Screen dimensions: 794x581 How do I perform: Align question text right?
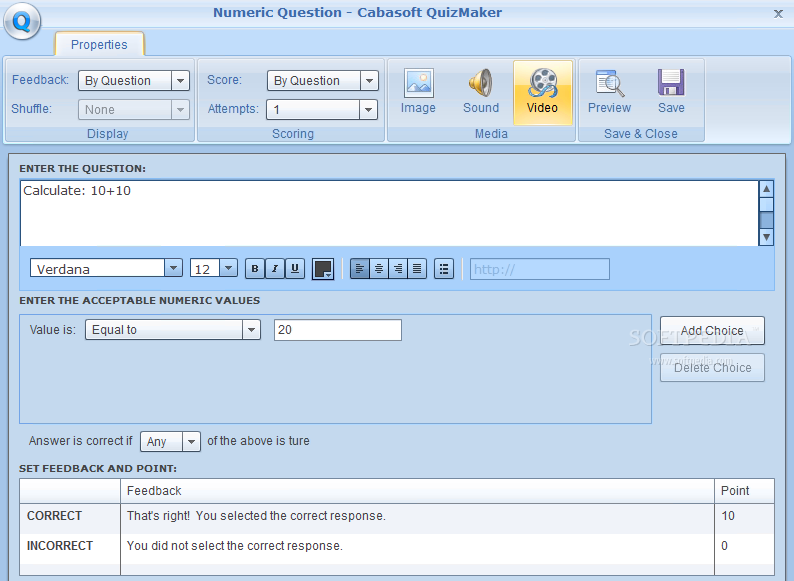pyautogui.click(x=398, y=268)
